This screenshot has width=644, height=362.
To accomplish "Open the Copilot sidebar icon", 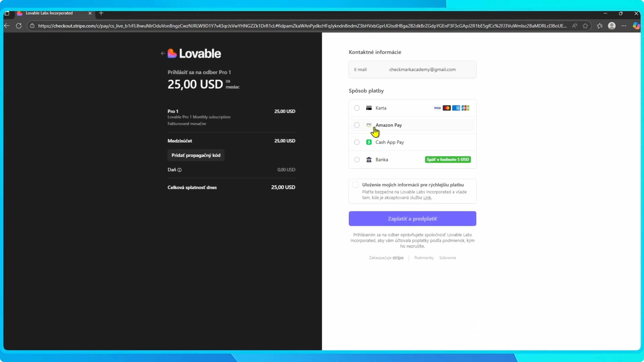I will point(636,26).
